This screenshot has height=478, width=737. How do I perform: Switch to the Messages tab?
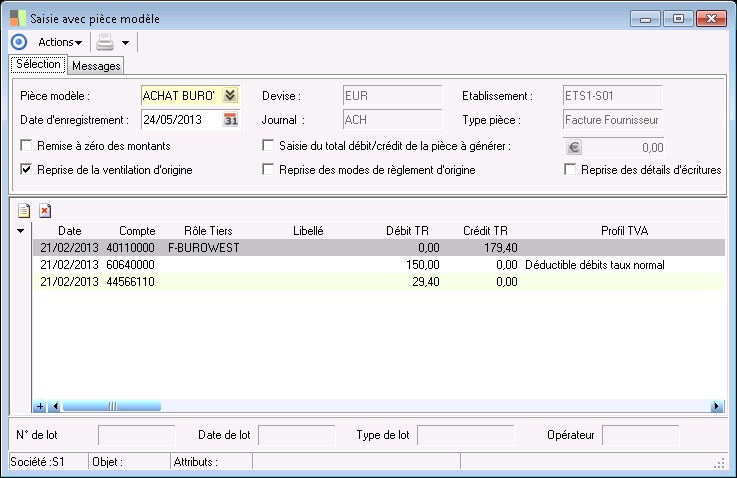96,66
